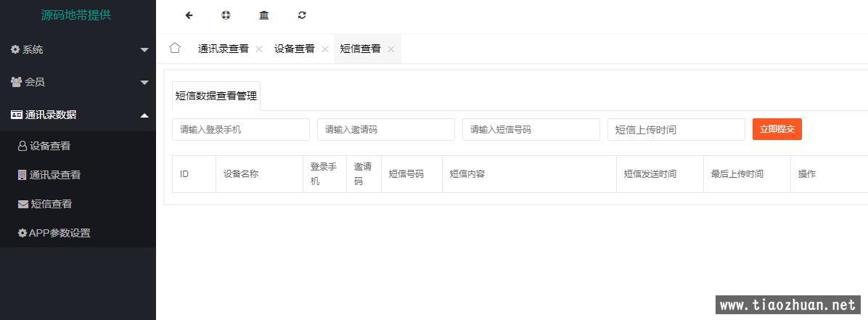Click the lifebuoy icon in top toolbar
The image size is (868, 320).
[x=226, y=15]
